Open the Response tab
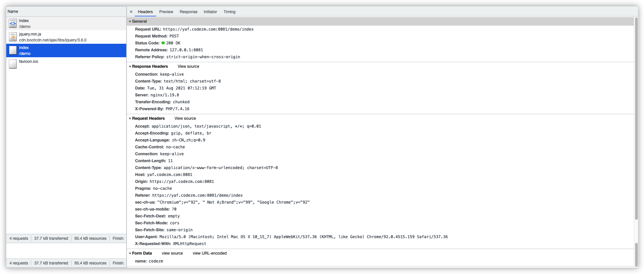The image size is (644, 274). [188, 12]
